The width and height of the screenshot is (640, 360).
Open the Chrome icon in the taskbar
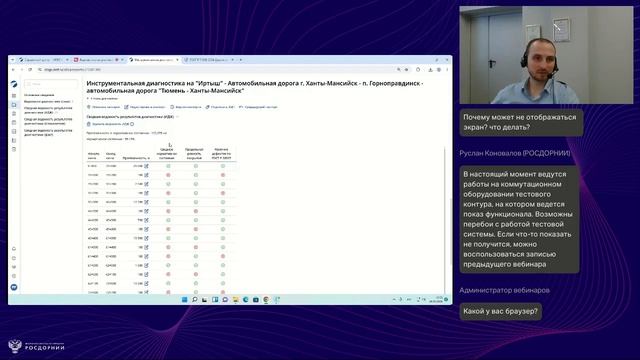tap(266, 300)
